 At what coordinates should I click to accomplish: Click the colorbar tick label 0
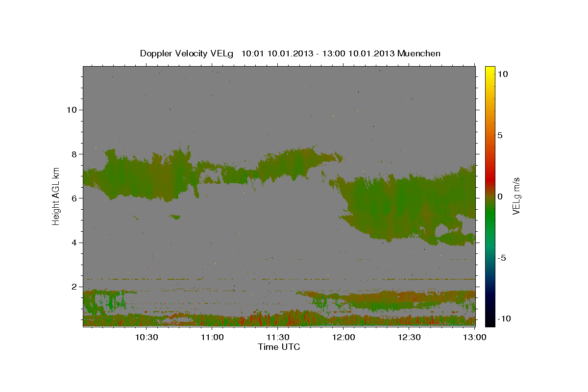pyautogui.click(x=500, y=196)
